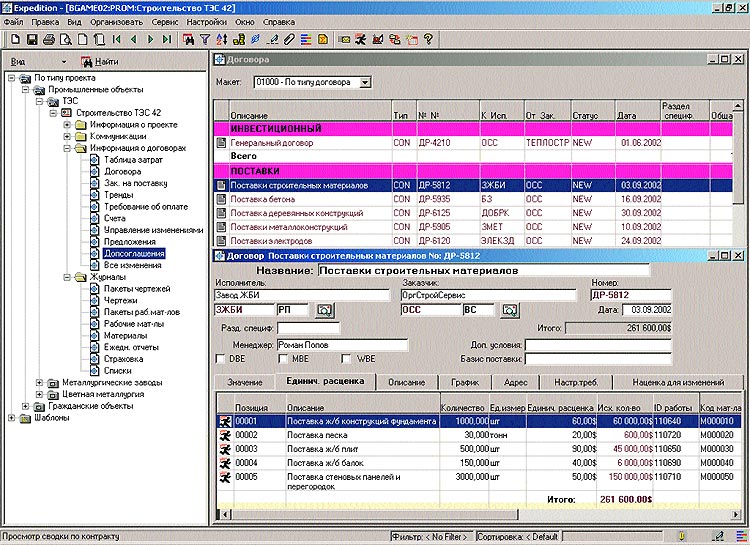Click the filter funnel toolbar icon

205,40
